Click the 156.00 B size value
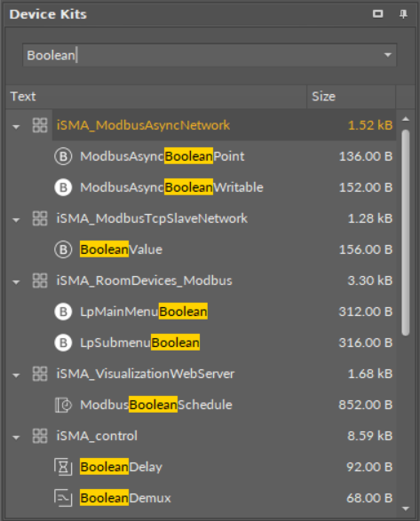 coord(366,249)
